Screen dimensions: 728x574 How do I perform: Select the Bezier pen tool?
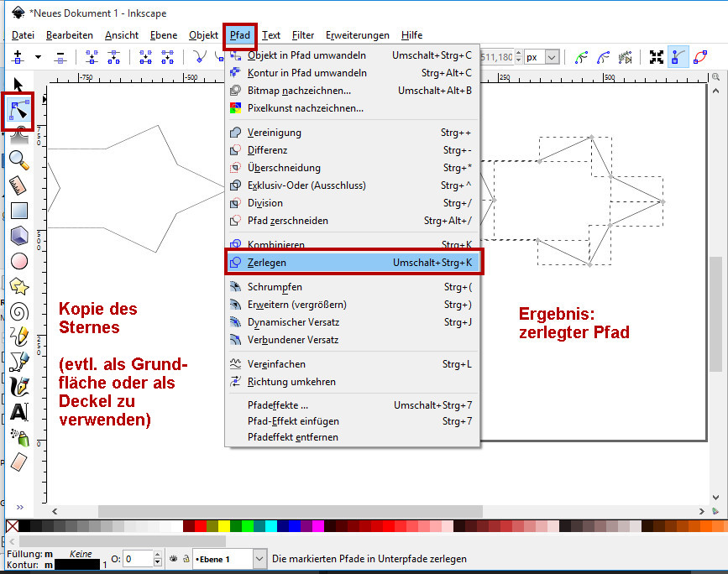pyautogui.click(x=19, y=362)
